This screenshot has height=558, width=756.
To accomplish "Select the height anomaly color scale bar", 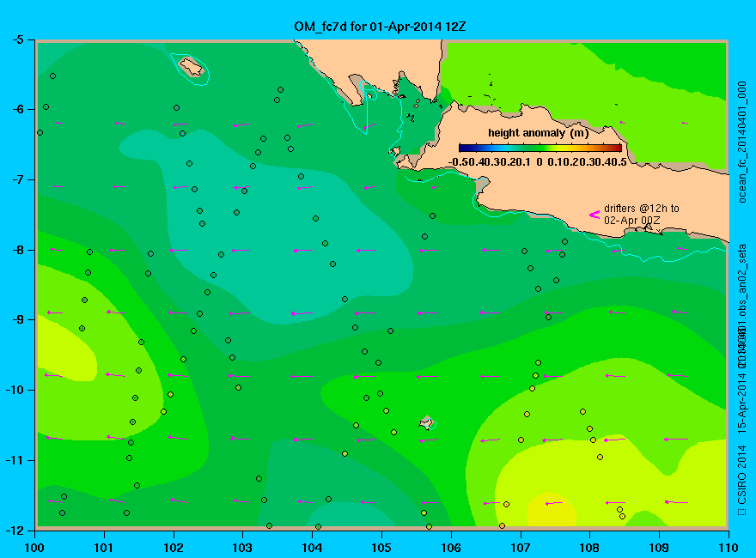I will [x=540, y=148].
